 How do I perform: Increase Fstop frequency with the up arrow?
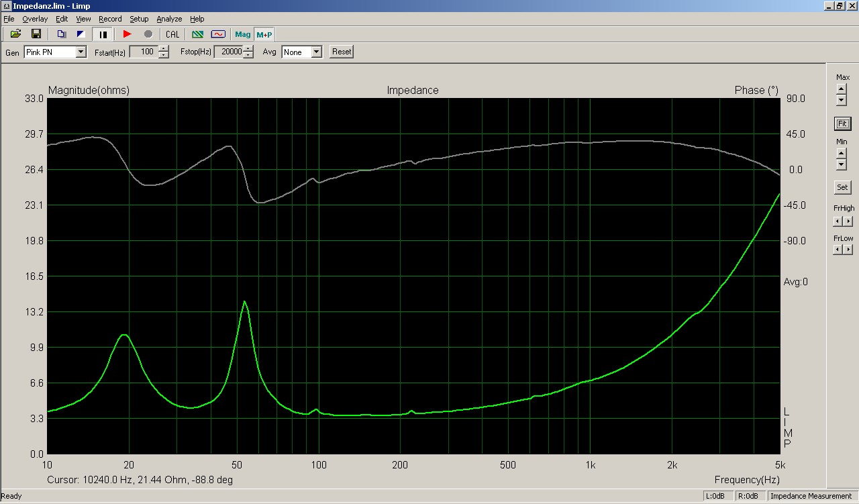[x=249, y=48]
